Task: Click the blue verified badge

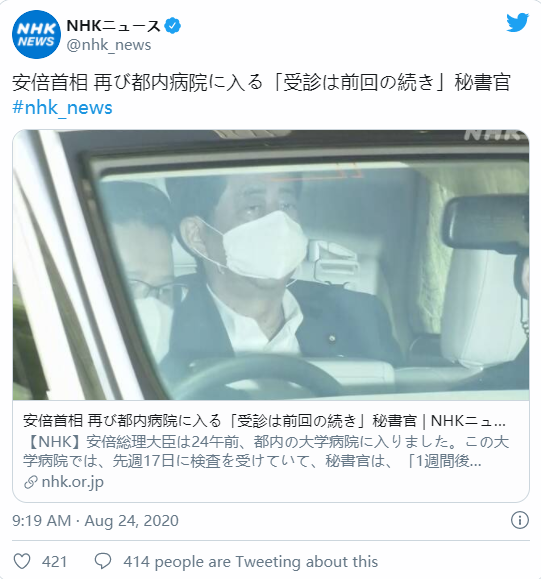Action: click(172, 26)
